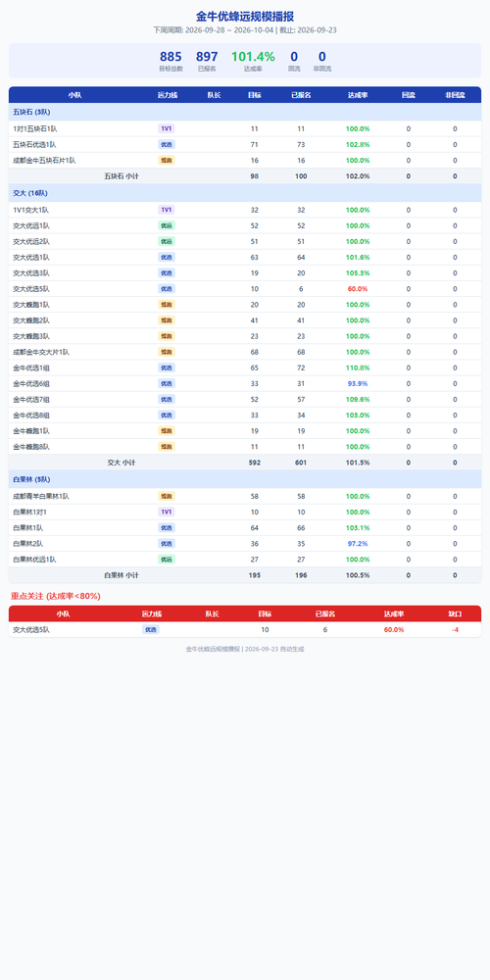This screenshot has width=490, height=980.
Task: Click 601 enrolled in 交大 subtotal row
Action: click(x=301, y=463)
